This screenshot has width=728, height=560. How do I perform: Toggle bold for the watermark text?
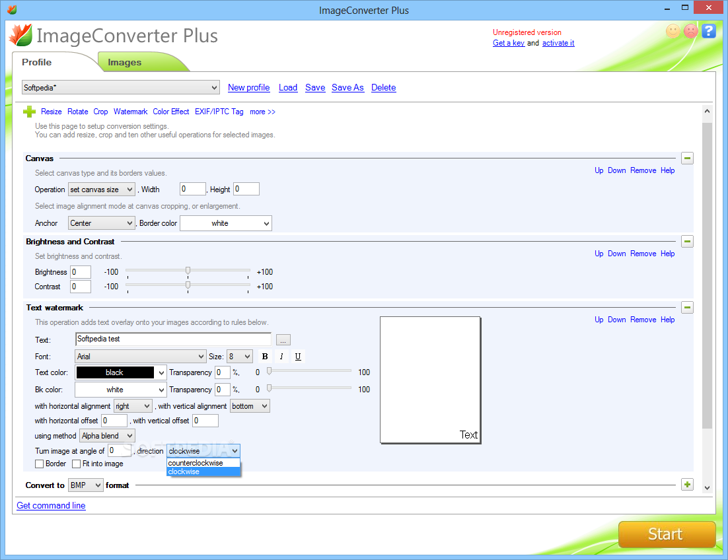tap(265, 357)
